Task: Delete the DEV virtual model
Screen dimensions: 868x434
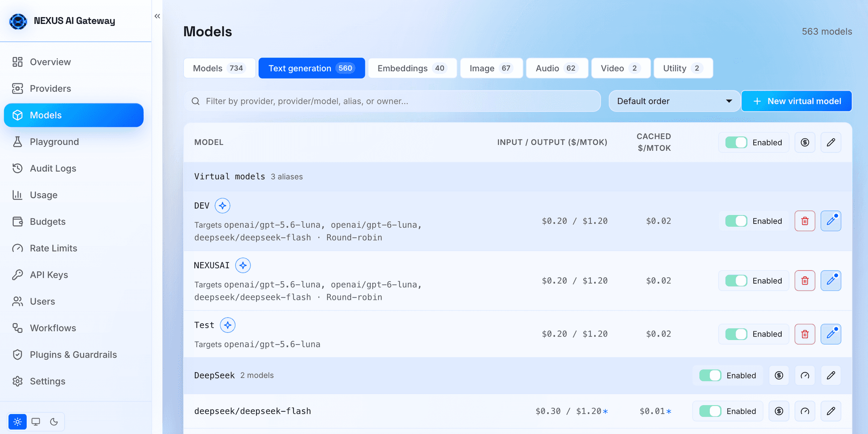Action: click(x=805, y=221)
